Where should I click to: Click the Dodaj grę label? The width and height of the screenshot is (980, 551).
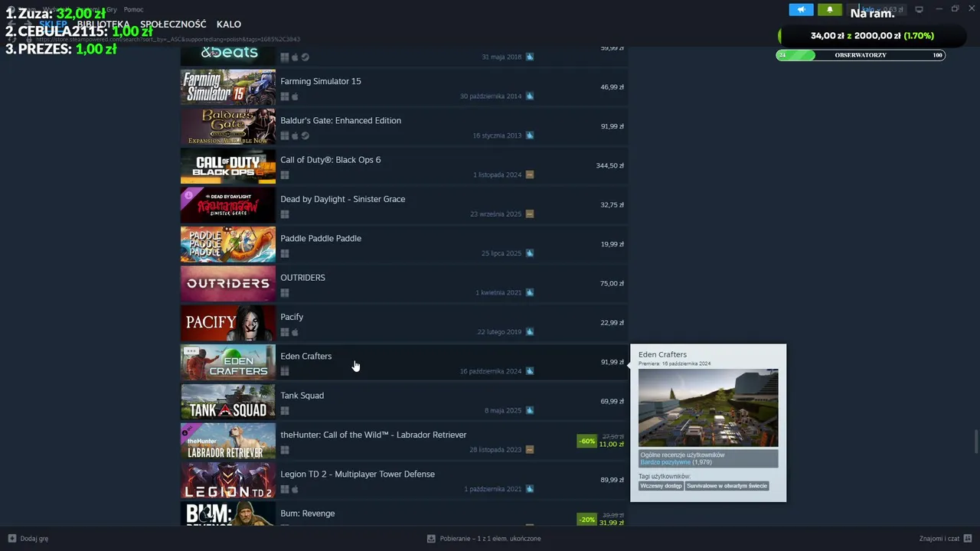[x=34, y=539]
